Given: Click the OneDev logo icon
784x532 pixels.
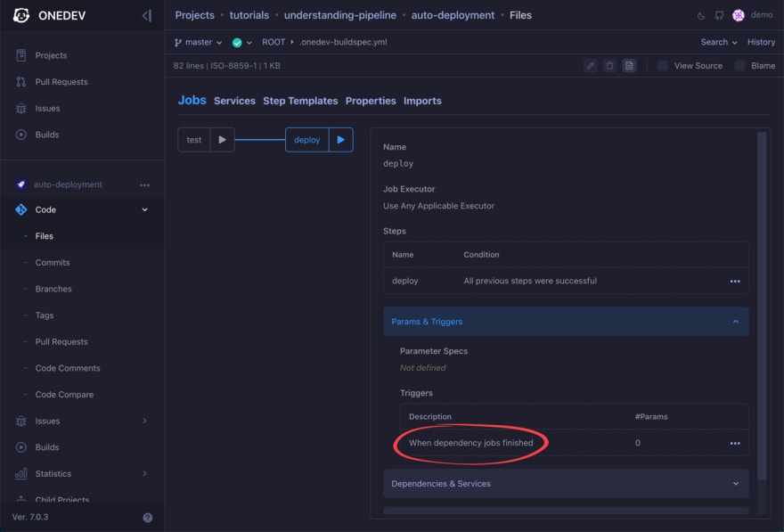Looking at the screenshot, I should pos(21,15).
